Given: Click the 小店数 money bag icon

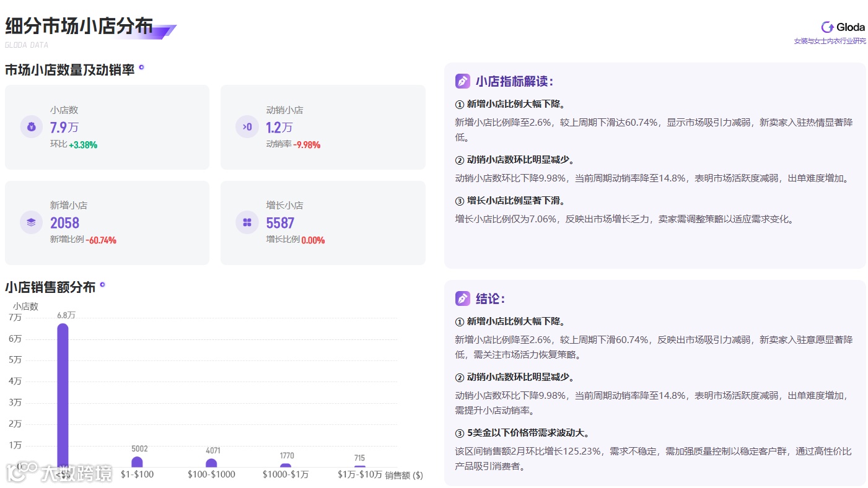Looking at the screenshot, I should 32,127.
